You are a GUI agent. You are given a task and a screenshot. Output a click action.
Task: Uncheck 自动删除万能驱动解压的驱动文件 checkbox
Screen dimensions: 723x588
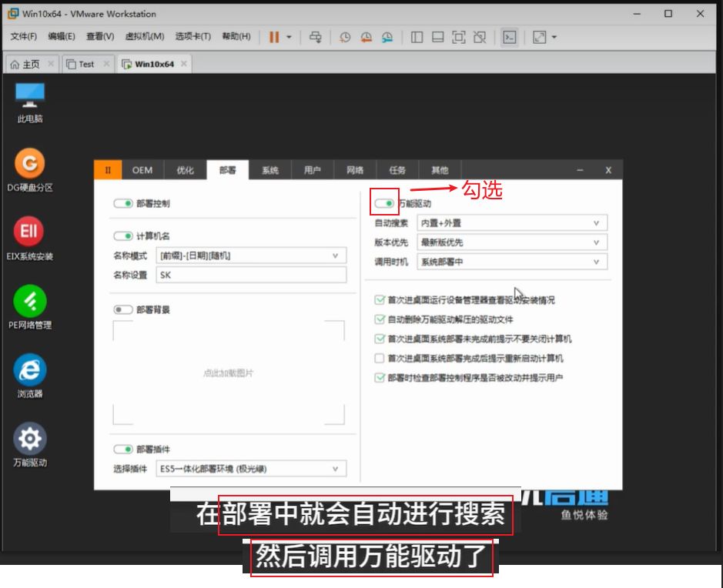[379, 319]
